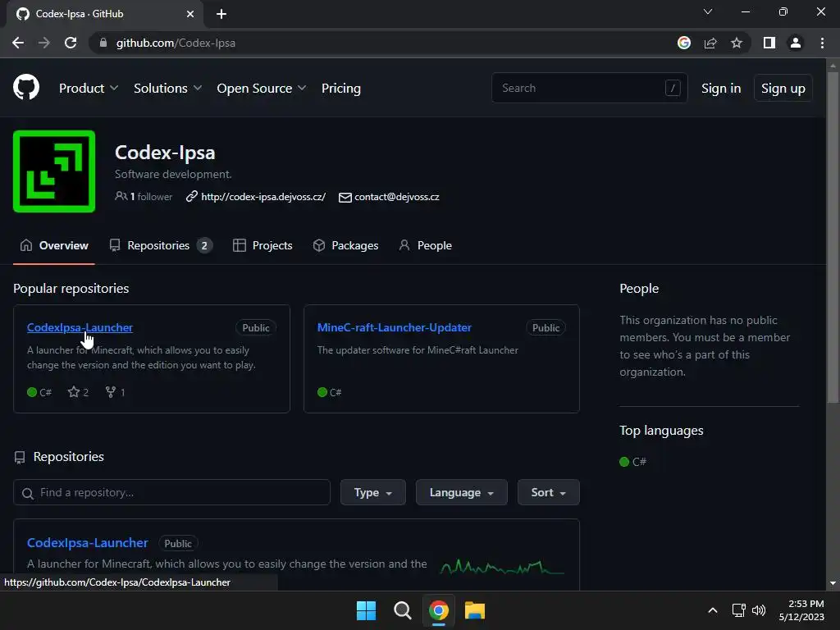Show hidden system tray icons
Screen dimensions: 840x630
click(713, 610)
